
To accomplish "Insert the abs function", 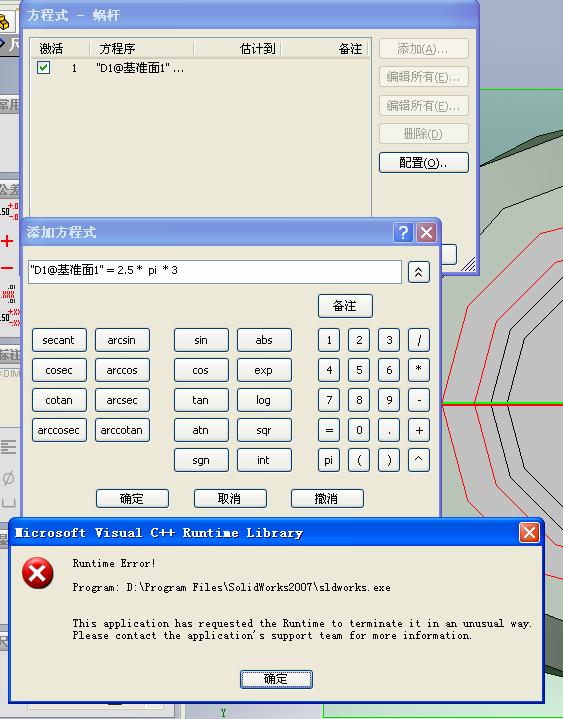I will [264, 340].
